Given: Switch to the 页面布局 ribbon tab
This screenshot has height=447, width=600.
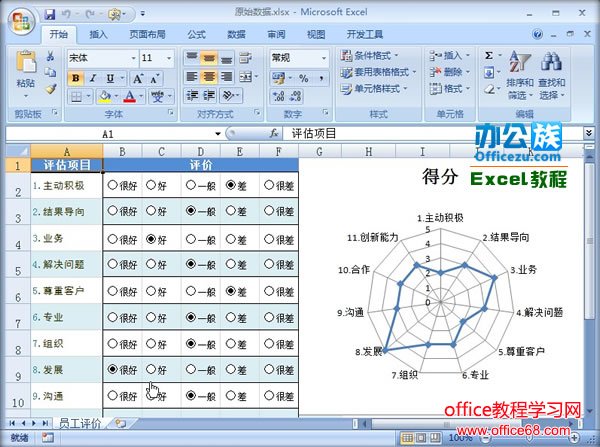Looking at the screenshot, I should (x=147, y=34).
